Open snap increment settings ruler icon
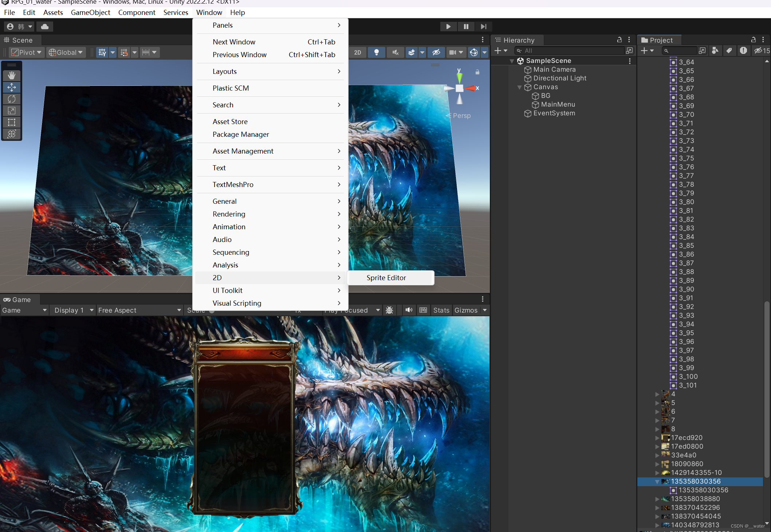 146,52
